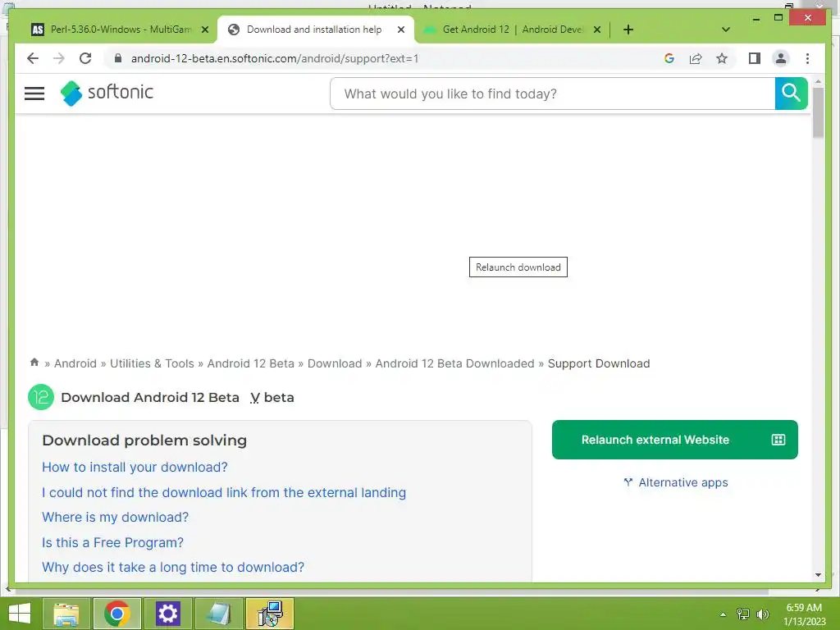
Task: Click the Chrome taskbar icon
Action: coord(116,614)
